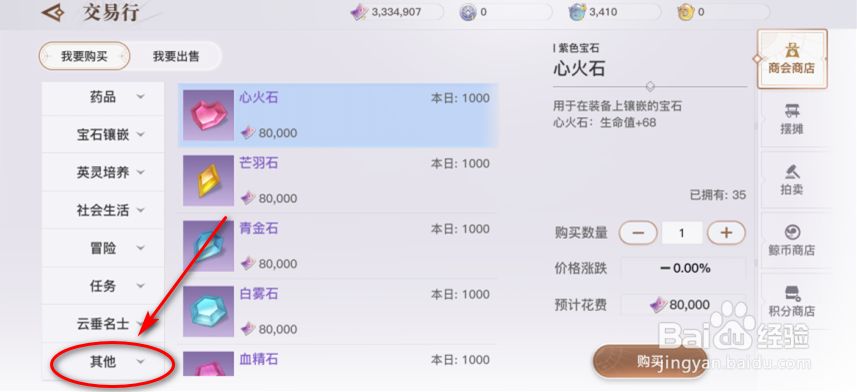Click the 购买 buy button
The width and height of the screenshot is (857, 392).
click(649, 361)
